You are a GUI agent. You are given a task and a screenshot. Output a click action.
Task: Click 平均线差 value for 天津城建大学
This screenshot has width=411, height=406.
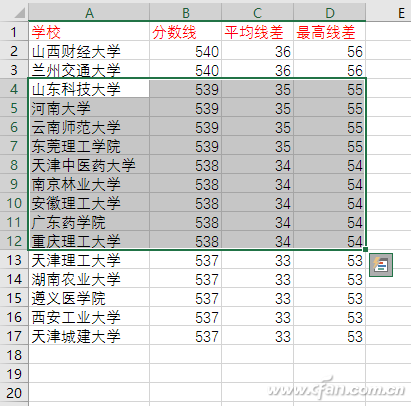pos(257,336)
